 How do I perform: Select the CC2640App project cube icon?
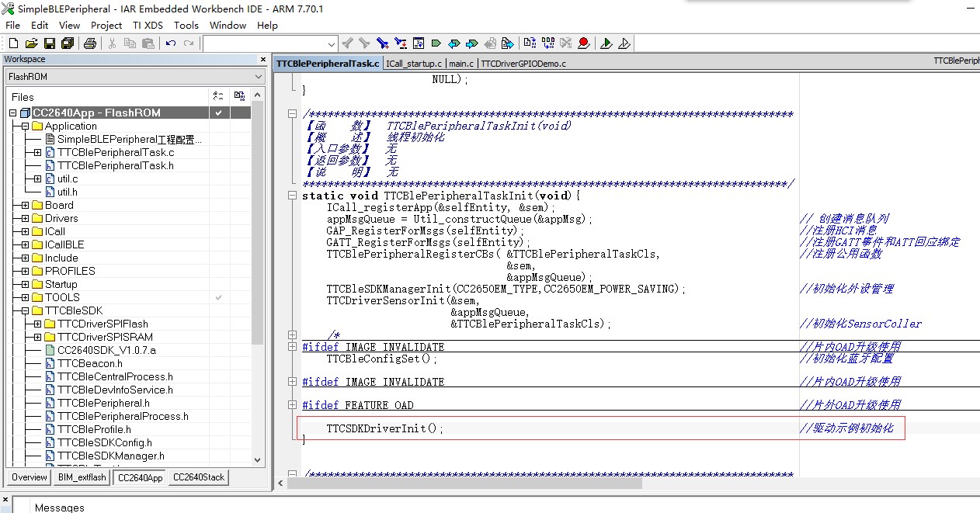coord(25,113)
